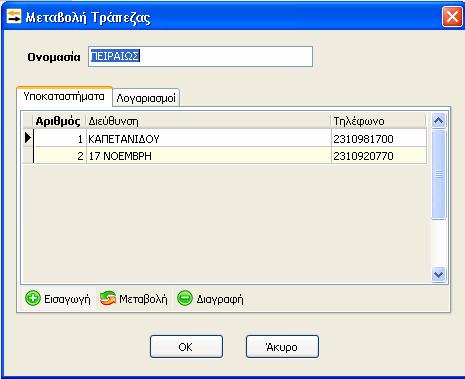Click phone number 2310920770
The height and width of the screenshot is (379, 465).
pyautogui.click(x=363, y=156)
